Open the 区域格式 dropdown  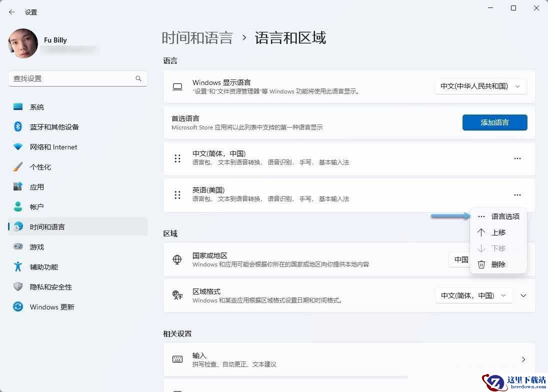click(473, 295)
